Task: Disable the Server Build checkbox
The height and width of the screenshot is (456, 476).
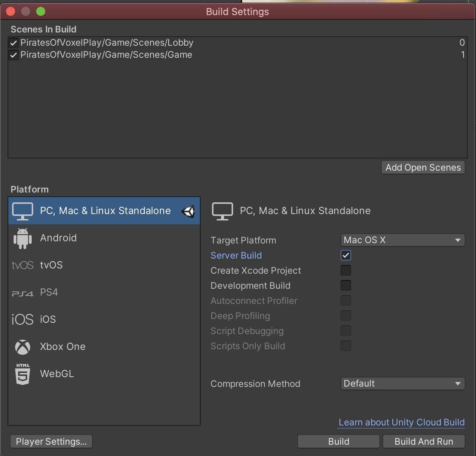Action: coord(346,255)
